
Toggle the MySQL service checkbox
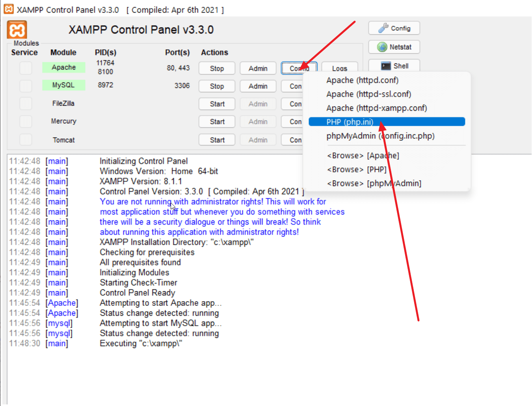click(x=26, y=86)
